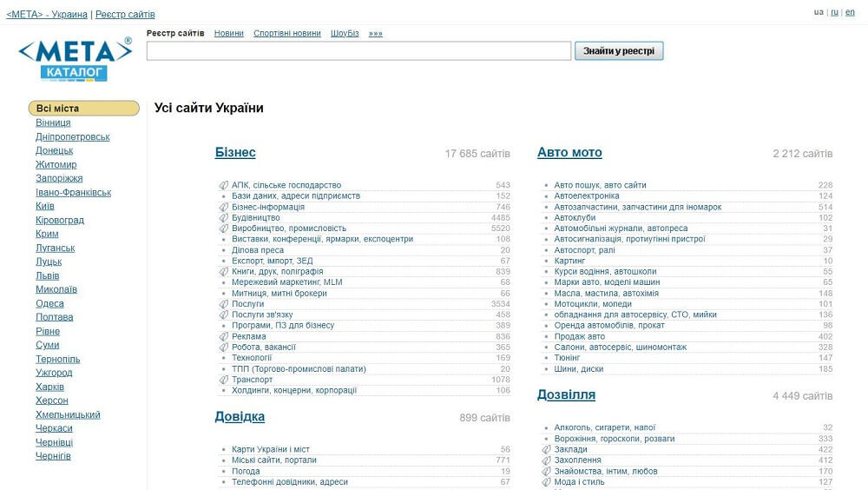Focus the registry search input field
This screenshot has width=868, height=490.
[358, 51]
